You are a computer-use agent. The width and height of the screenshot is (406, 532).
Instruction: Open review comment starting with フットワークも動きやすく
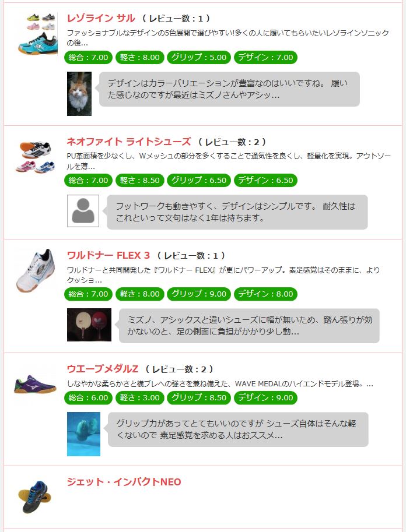click(237, 212)
